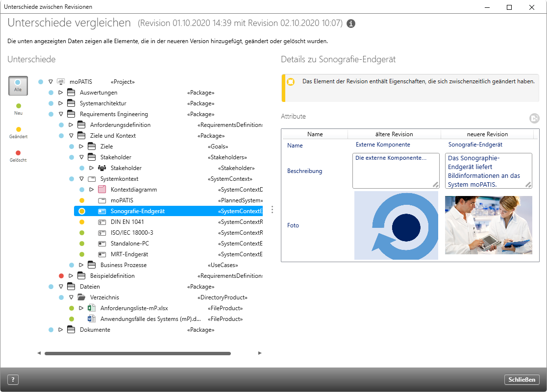Image resolution: width=547 pixels, height=392 pixels.
Task: Click the horizontal scrollbar under the tree
Action: coord(137,353)
